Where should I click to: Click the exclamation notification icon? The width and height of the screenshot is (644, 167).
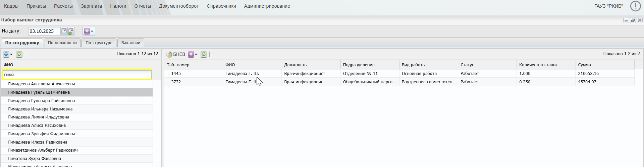(635, 6)
